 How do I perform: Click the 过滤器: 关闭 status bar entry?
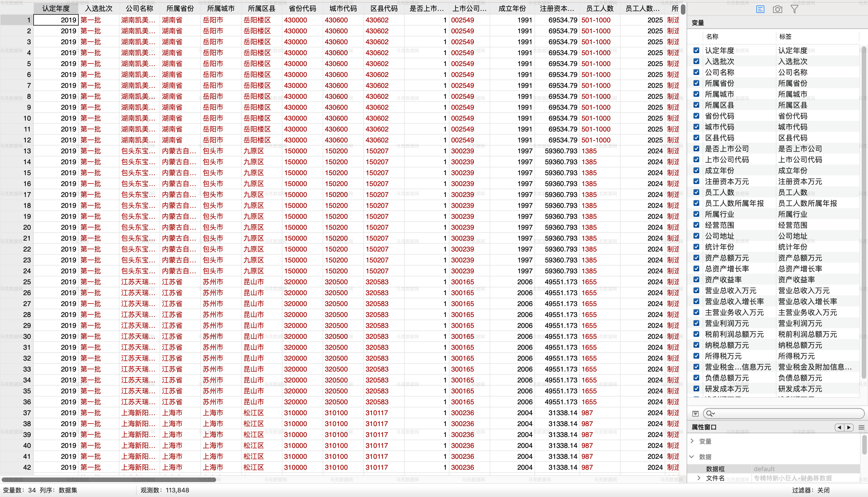[811, 490]
